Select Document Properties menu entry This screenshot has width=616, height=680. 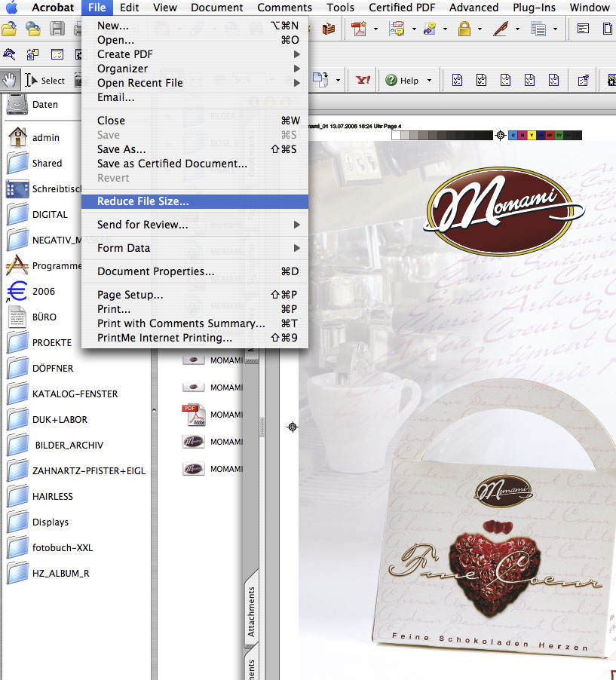(155, 271)
